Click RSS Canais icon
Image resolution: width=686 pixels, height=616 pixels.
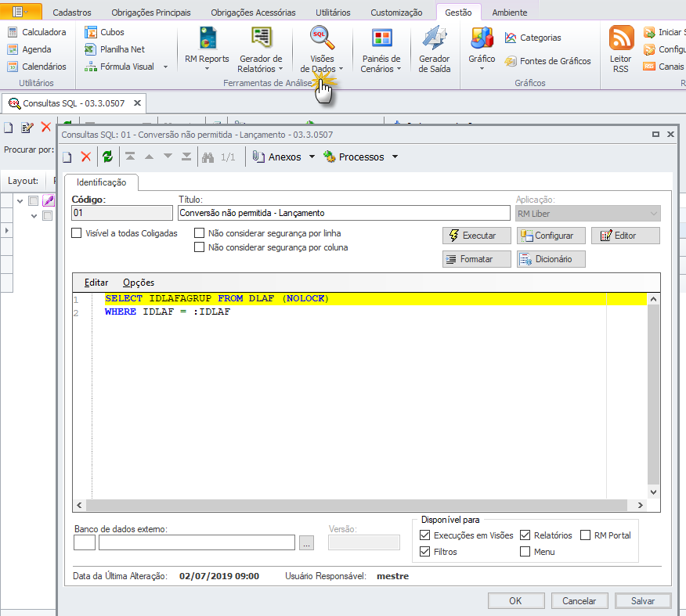[649, 67]
